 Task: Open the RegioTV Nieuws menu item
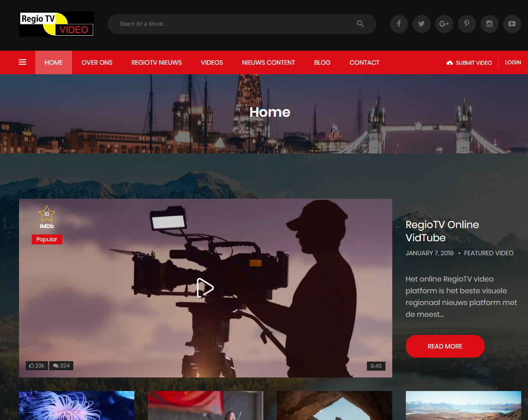coord(157,62)
